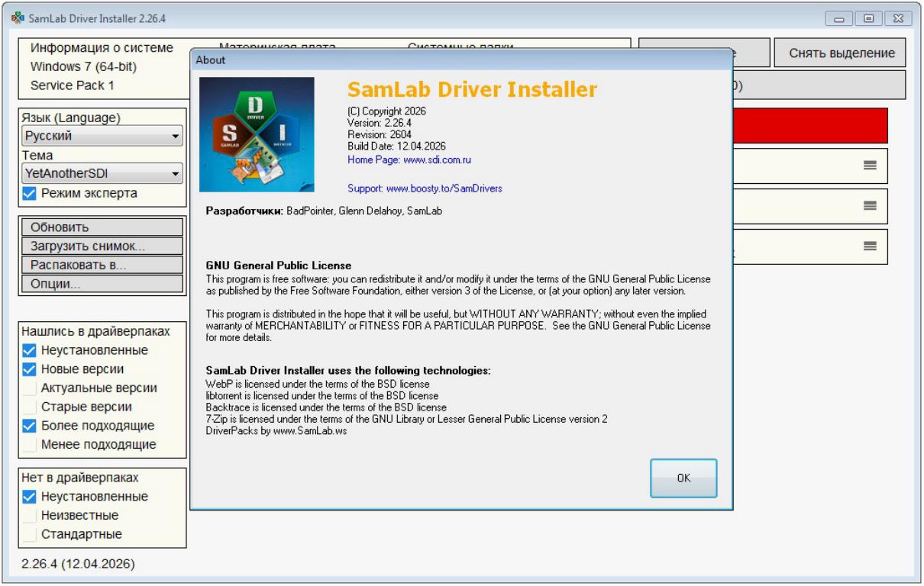Click the Обновить button
The height and width of the screenshot is (586, 924).
(102, 227)
